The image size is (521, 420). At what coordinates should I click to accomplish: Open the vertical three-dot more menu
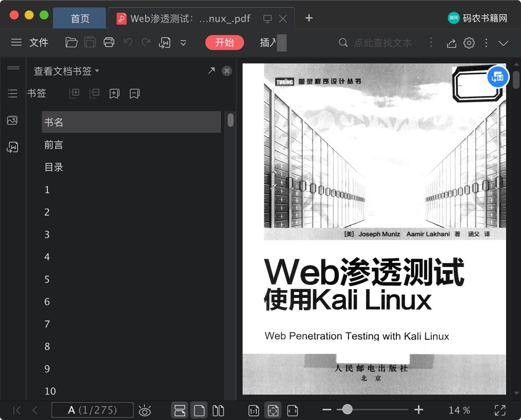click(x=486, y=43)
